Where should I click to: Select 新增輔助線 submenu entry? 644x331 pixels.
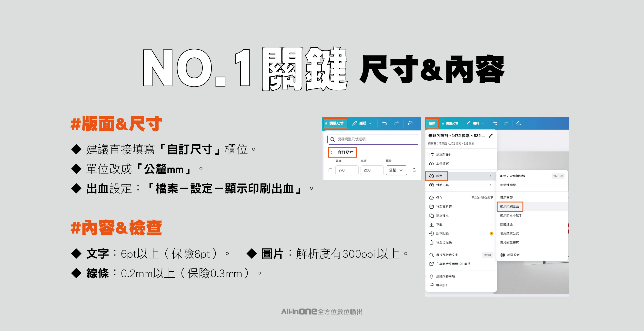tap(532, 185)
